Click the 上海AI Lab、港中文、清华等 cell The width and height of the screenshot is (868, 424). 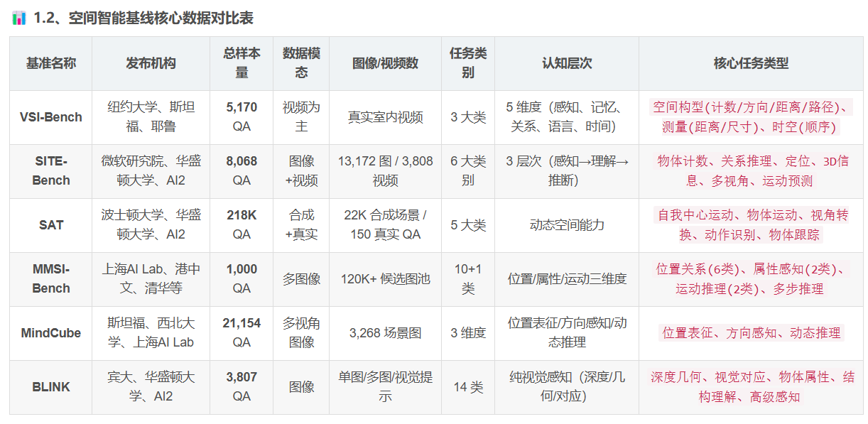coord(151,279)
